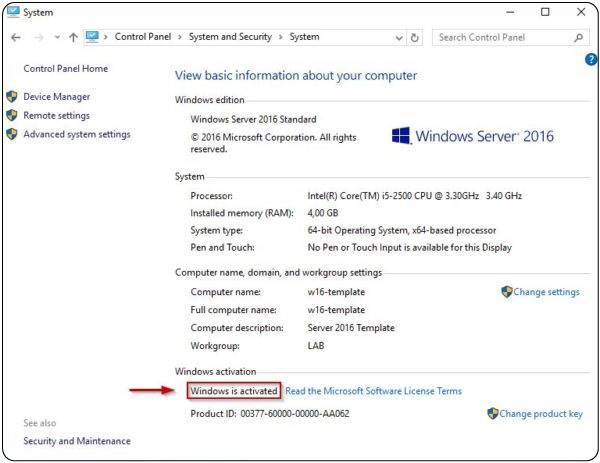Open the recent locations dropdown arrow
600x463 pixels.
click(x=57, y=37)
